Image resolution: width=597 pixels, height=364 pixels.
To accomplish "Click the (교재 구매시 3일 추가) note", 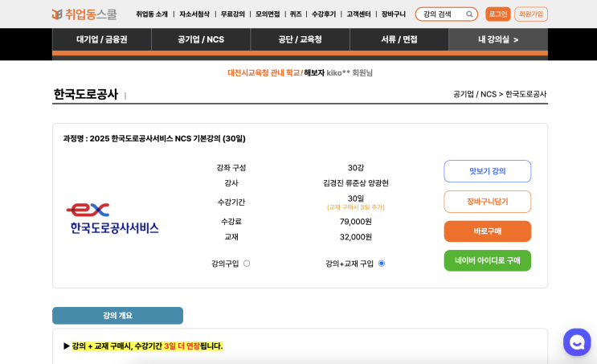I will [x=356, y=207].
